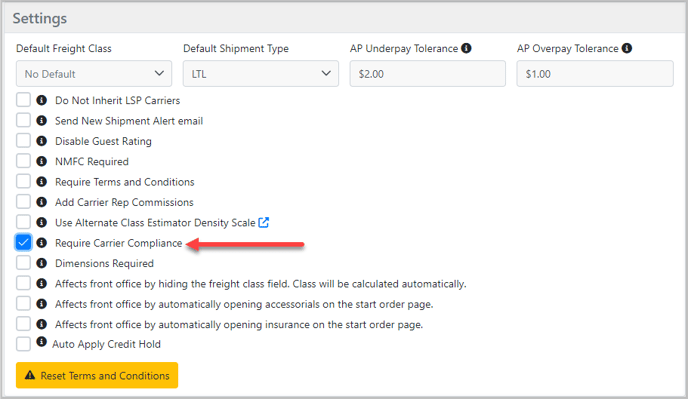Click info icon for Auto Apply Credit Hold
Viewport: 688px width, 399px height.
[x=42, y=341]
